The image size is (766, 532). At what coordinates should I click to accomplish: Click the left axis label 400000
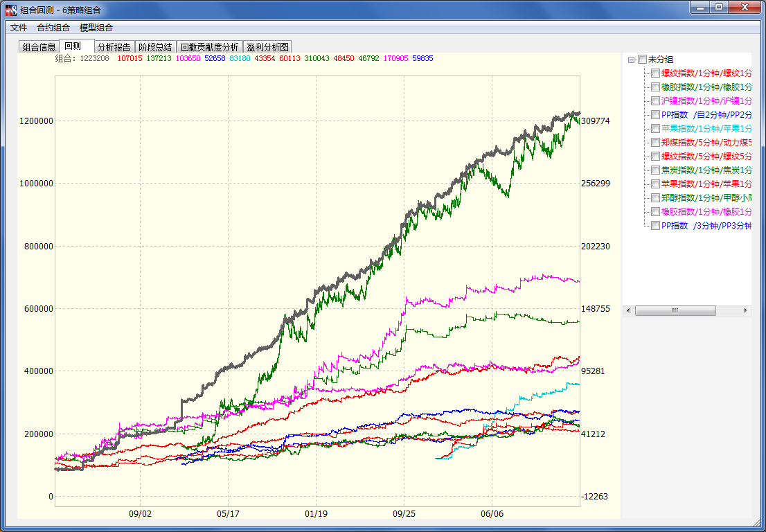click(x=39, y=371)
